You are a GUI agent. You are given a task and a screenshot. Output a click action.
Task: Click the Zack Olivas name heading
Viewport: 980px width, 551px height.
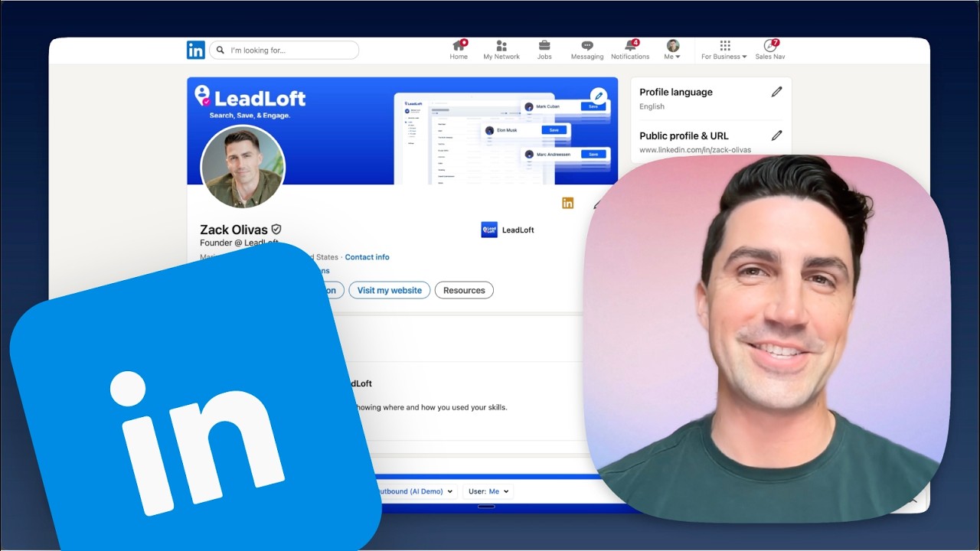click(x=234, y=230)
